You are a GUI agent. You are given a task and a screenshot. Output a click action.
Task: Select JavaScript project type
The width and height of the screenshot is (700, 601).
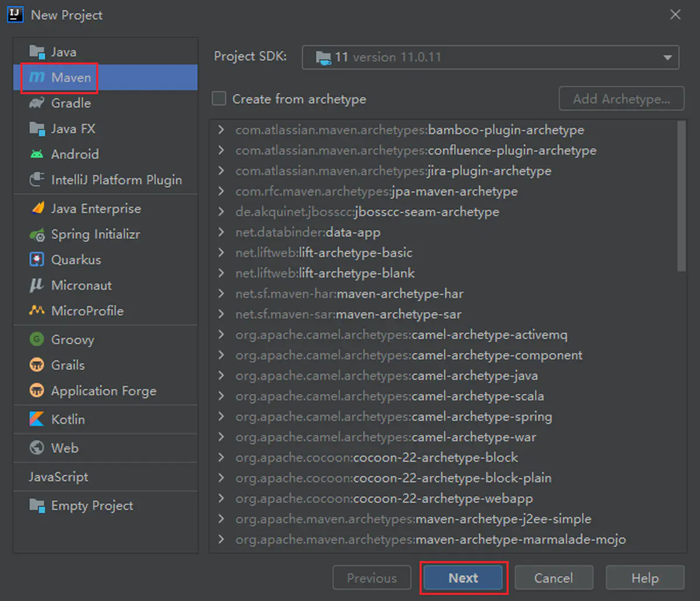tap(106, 477)
